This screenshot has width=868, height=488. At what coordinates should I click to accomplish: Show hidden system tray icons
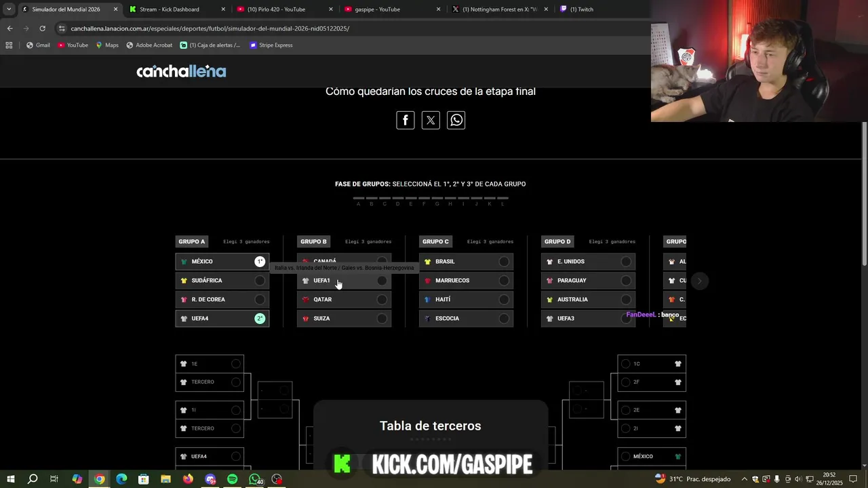745,479
